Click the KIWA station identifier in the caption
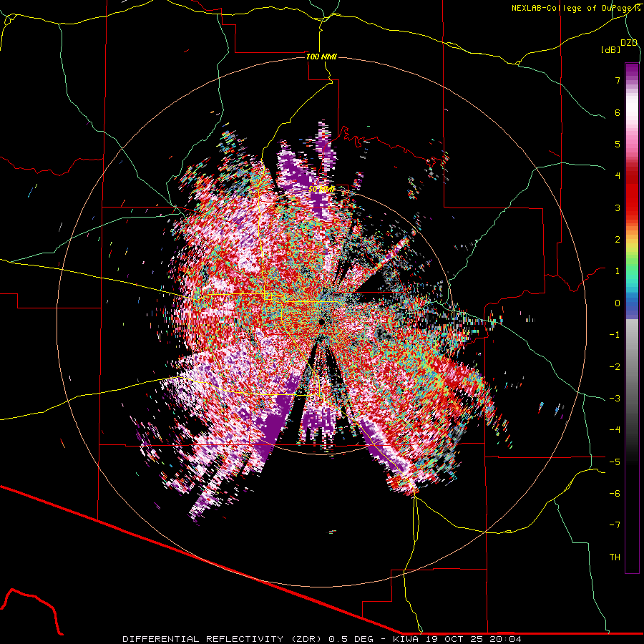The image size is (644, 644). 407,639
